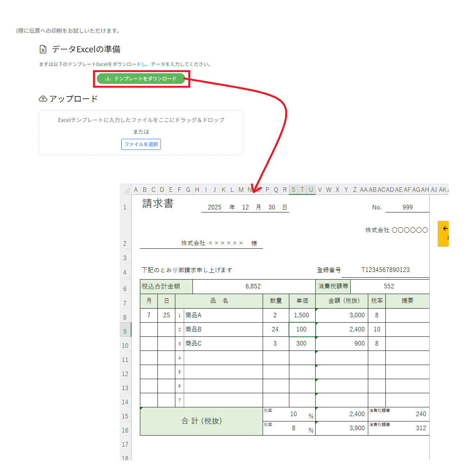Screen dimensions: 470x476
Task: Click the 商品A item name cell
Action: [223, 315]
